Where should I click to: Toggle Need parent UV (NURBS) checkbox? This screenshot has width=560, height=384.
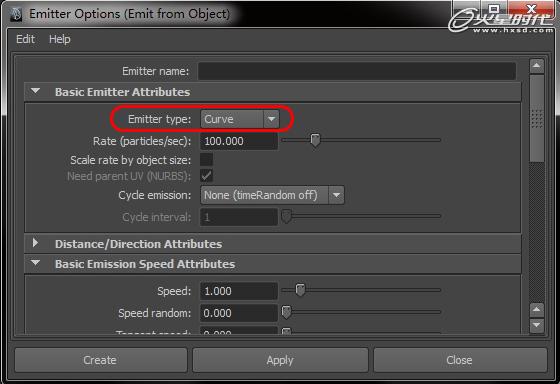pos(206,176)
